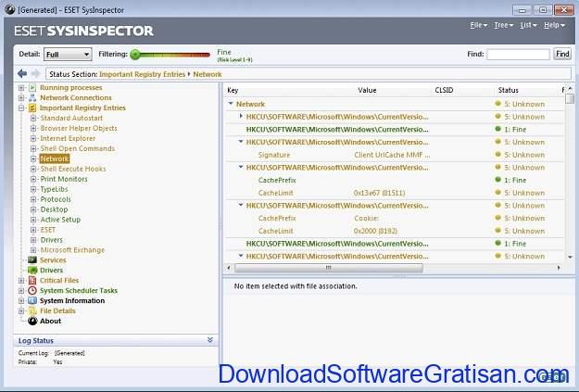Click the ESET logo in title bar

tap(10, 9)
